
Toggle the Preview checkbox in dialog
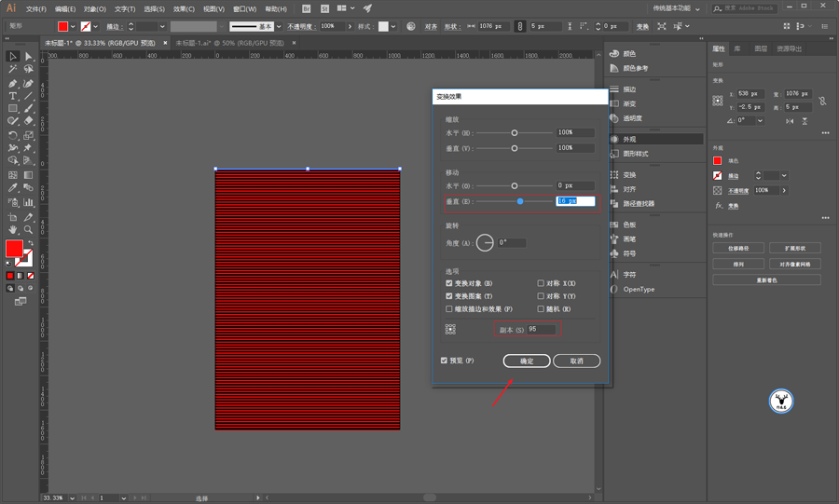point(444,361)
